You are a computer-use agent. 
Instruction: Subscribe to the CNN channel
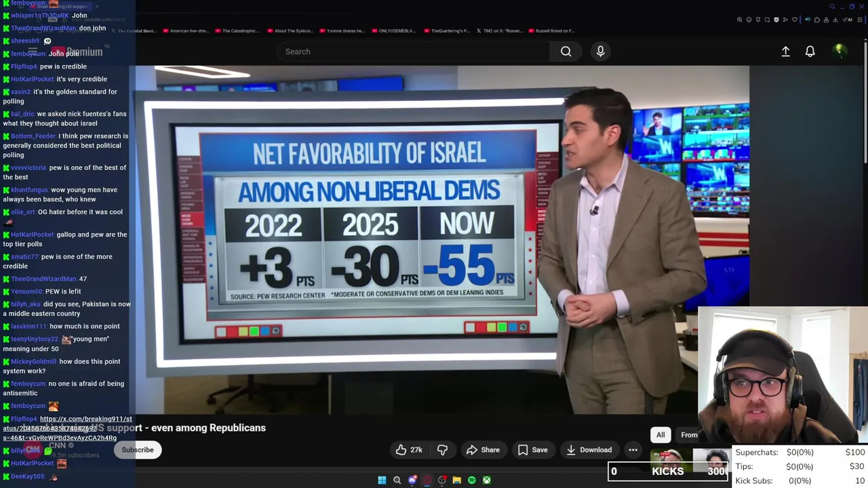(138, 449)
